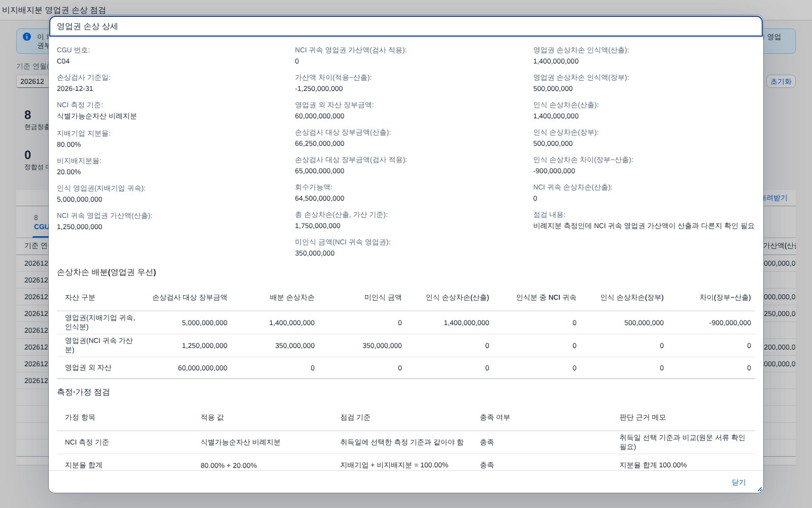Click the cell 취득일에 선택한 측정 기준과 같아야 함
Screen dimensions: 812x508
point(402,442)
